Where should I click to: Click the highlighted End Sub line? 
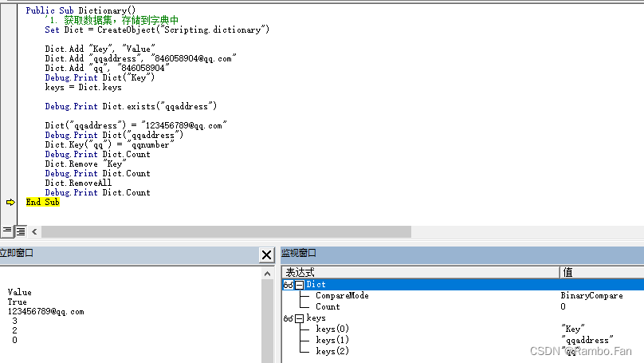43,203
